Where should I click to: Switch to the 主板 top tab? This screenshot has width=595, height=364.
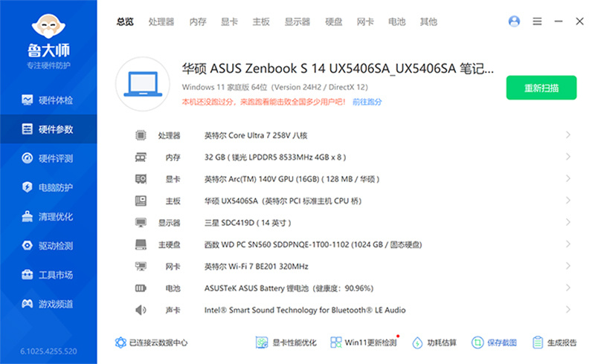pyautogui.click(x=261, y=22)
